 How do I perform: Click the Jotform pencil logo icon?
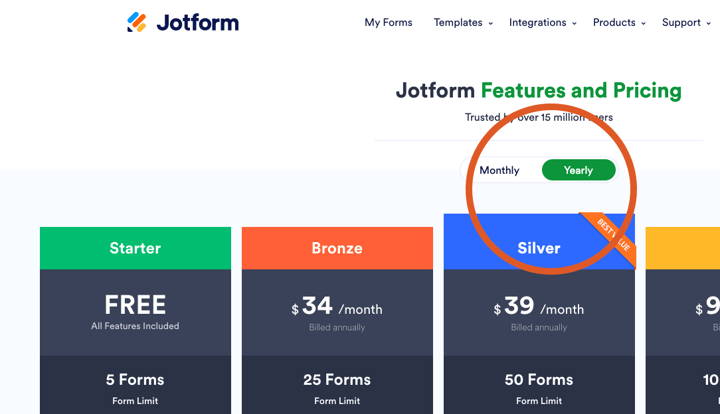137,22
